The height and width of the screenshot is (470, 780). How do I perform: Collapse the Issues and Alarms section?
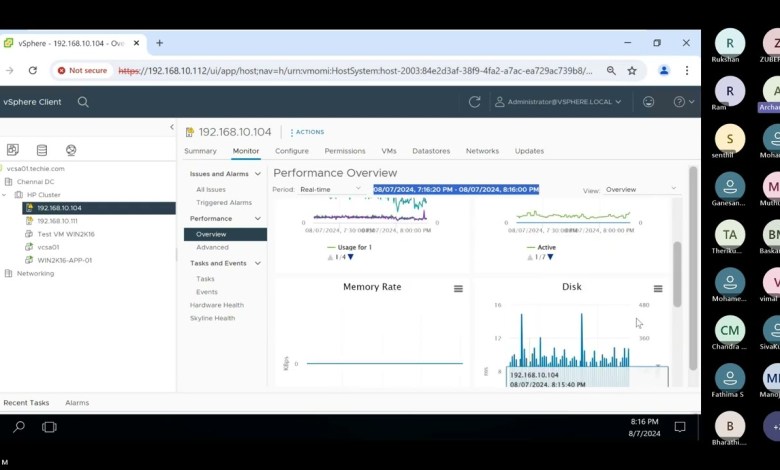(x=258, y=174)
